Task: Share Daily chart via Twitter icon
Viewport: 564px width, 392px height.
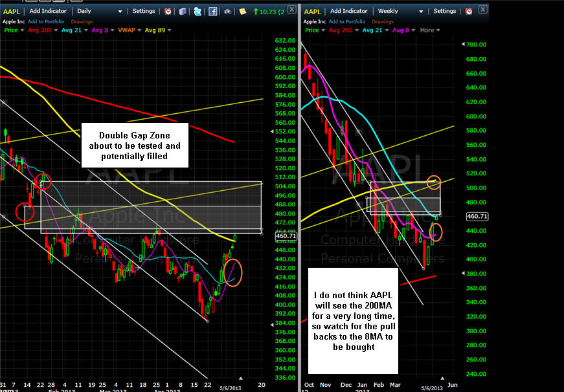Action: tap(197, 12)
